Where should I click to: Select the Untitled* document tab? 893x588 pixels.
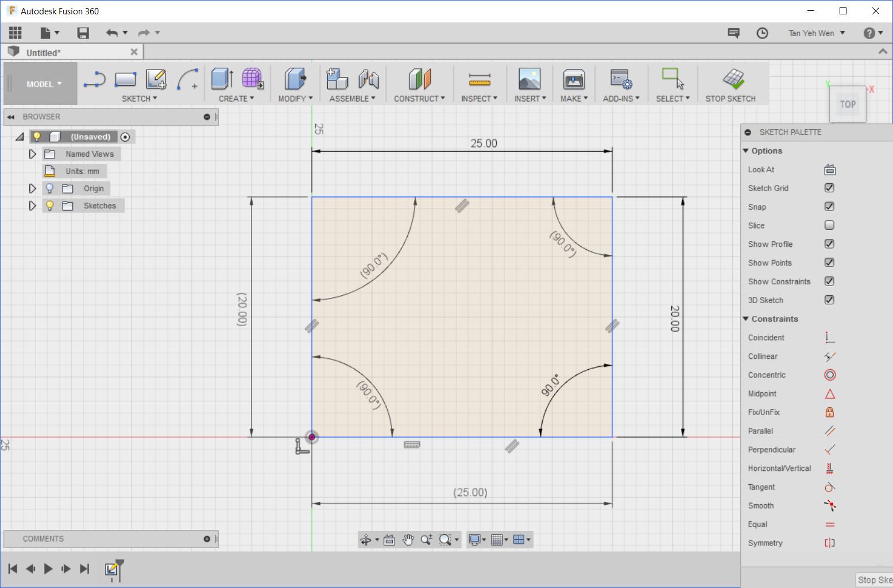(72, 52)
